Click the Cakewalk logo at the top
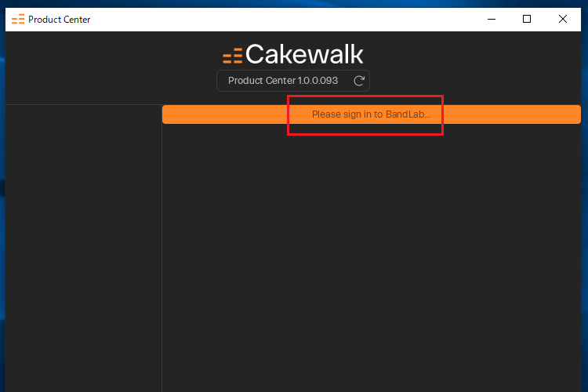This screenshot has height=392, width=588. [x=293, y=54]
